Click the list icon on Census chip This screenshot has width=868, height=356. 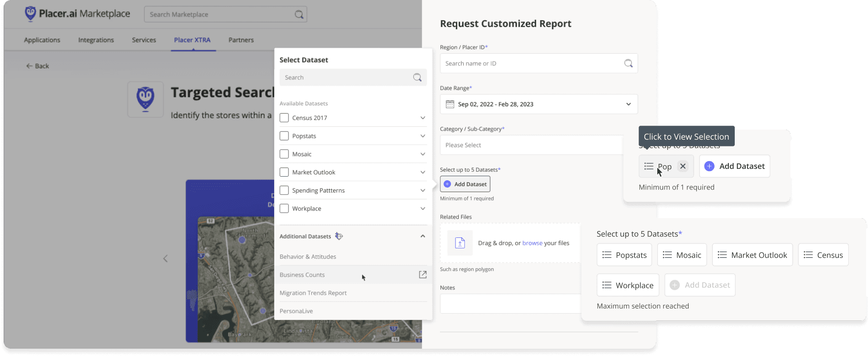coord(808,255)
